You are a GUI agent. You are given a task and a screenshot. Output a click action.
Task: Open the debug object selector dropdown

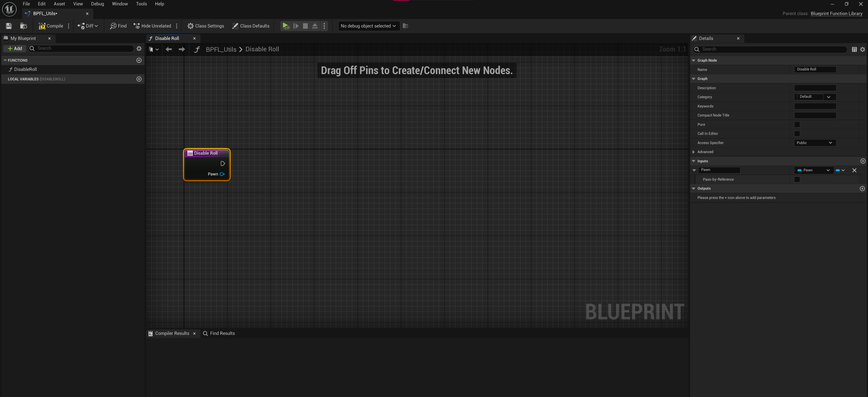tap(368, 26)
